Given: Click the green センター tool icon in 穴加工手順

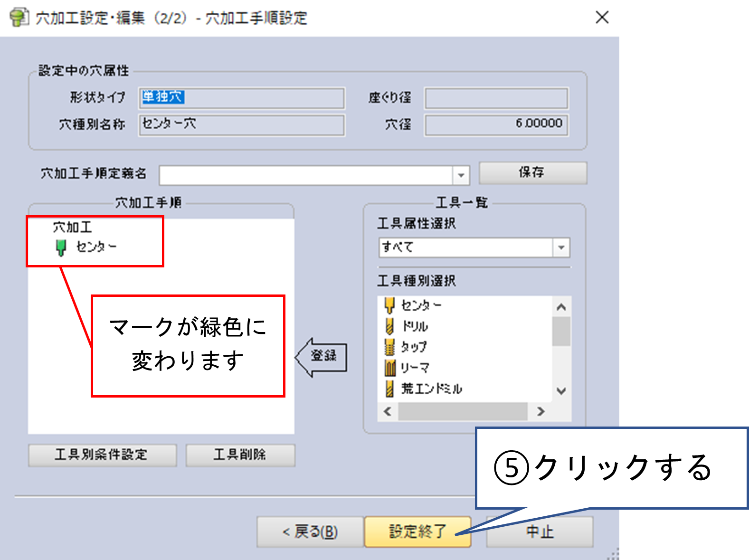Looking at the screenshot, I should (61, 247).
